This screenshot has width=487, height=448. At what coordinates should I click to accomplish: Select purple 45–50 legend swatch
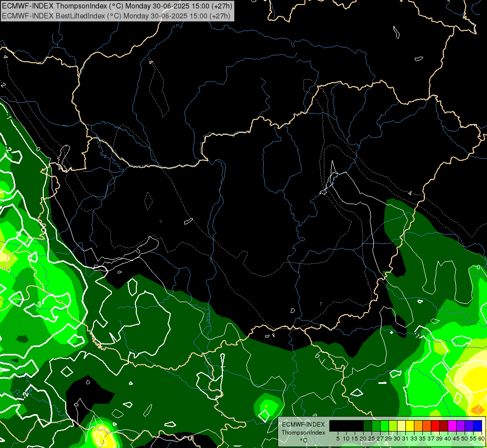click(461, 426)
